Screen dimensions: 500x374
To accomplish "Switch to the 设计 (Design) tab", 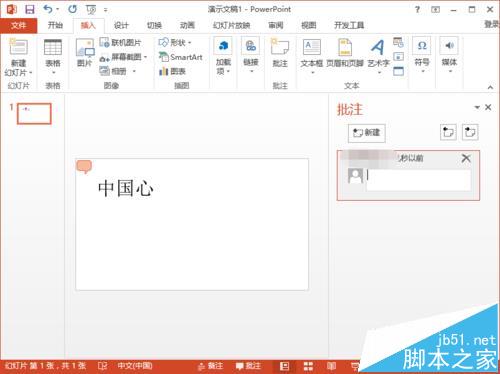I will [121, 25].
